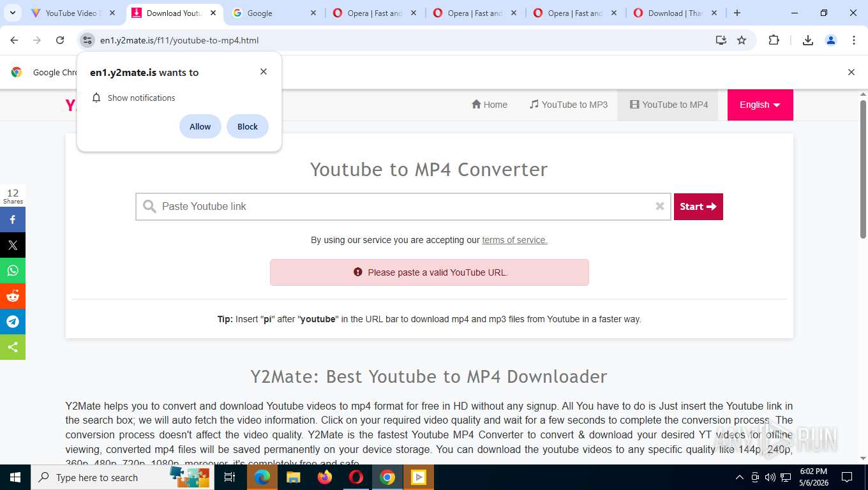Click the page vertical scrollbar

[x=863, y=169]
